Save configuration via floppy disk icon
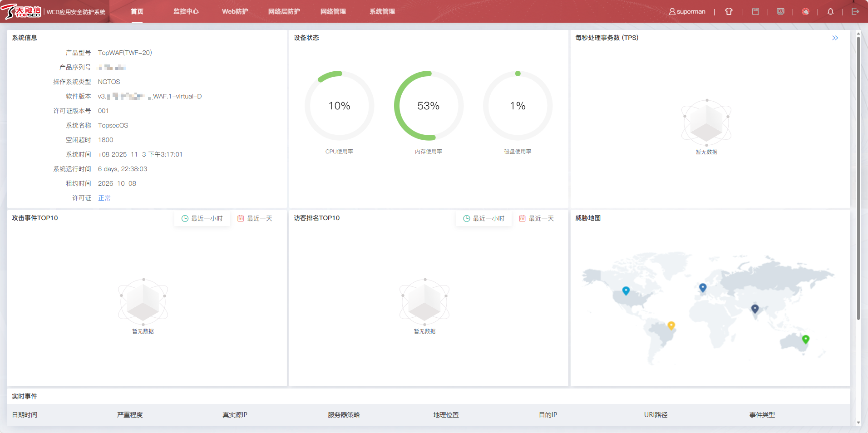Image resolution: width=868 pixels, height=433 pixels. [755, 11]
